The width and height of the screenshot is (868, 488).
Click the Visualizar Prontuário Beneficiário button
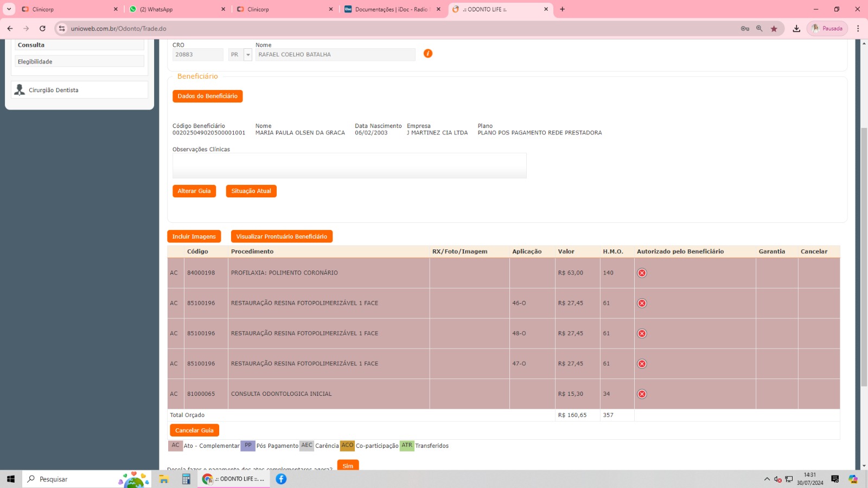(x=282, y=236)
